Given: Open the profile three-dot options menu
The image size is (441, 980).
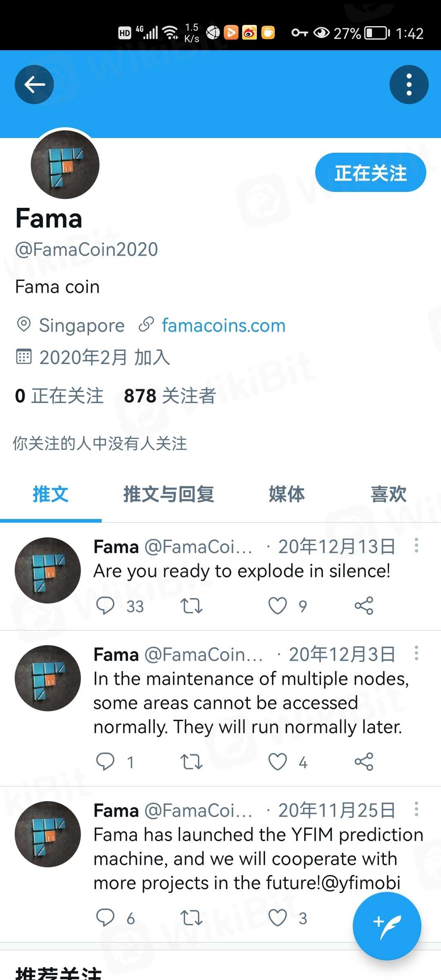Looking at the screenshot, I should click(409, 85).
